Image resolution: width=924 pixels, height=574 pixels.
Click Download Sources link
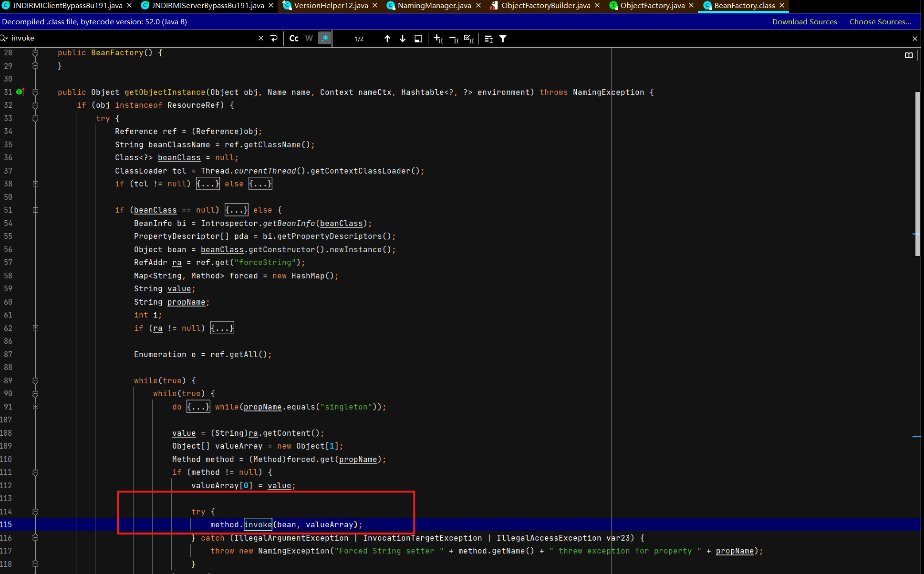point(804,22)
